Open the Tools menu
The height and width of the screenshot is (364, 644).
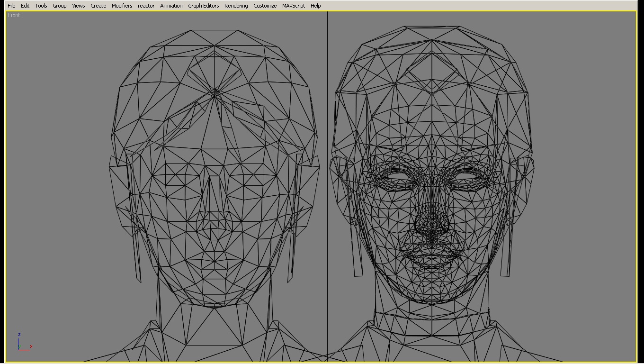(x=41, y=6)
